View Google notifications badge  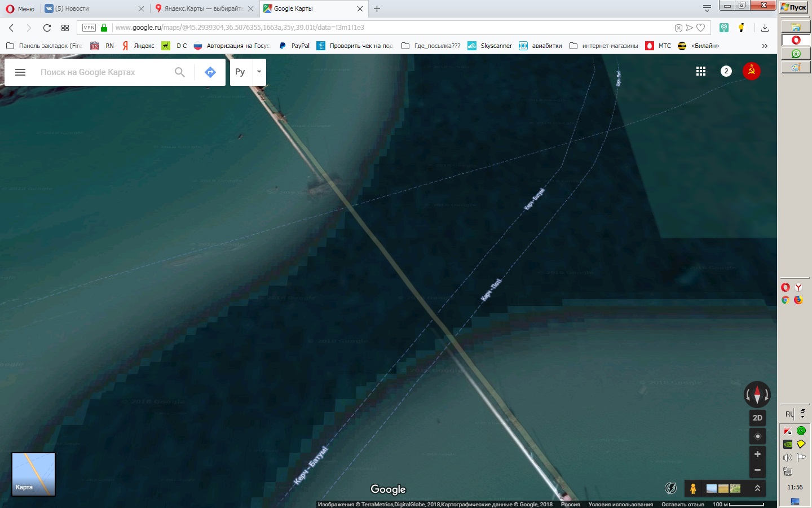[726, 71]
